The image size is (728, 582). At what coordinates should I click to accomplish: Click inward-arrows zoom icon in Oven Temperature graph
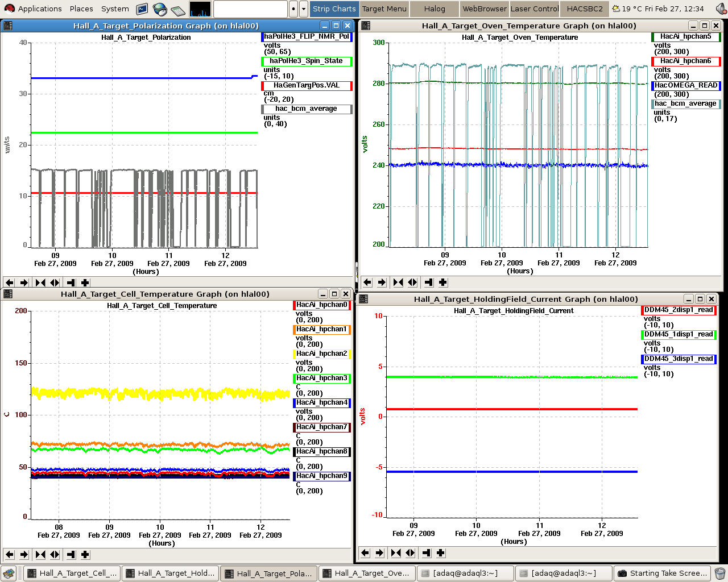tap(398, 282)
